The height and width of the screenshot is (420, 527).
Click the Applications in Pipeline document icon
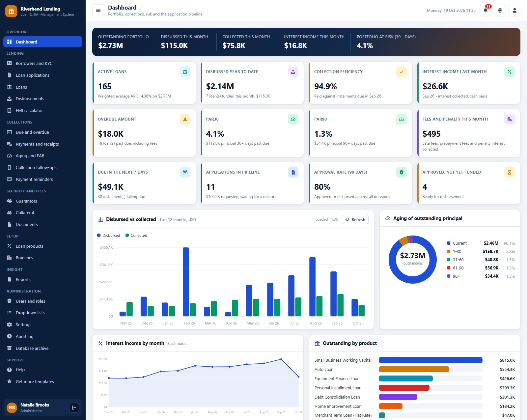pyautogui.click(x=293, y=172)
